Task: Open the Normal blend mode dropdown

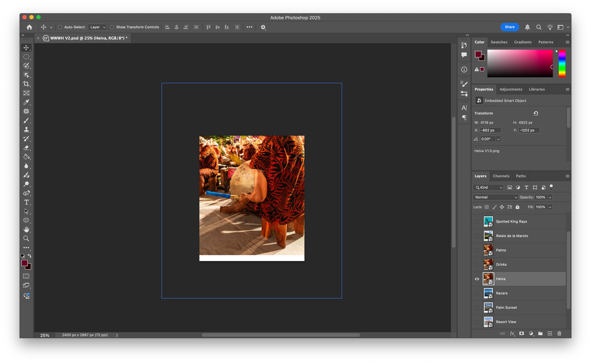Action: coord(495,197)
